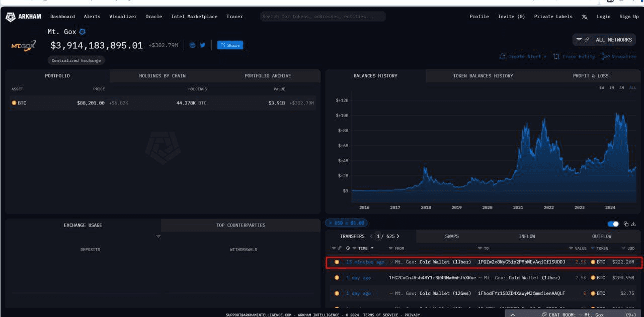Click the Sign Up link
The image size is (644, 317).
(629, 17)
